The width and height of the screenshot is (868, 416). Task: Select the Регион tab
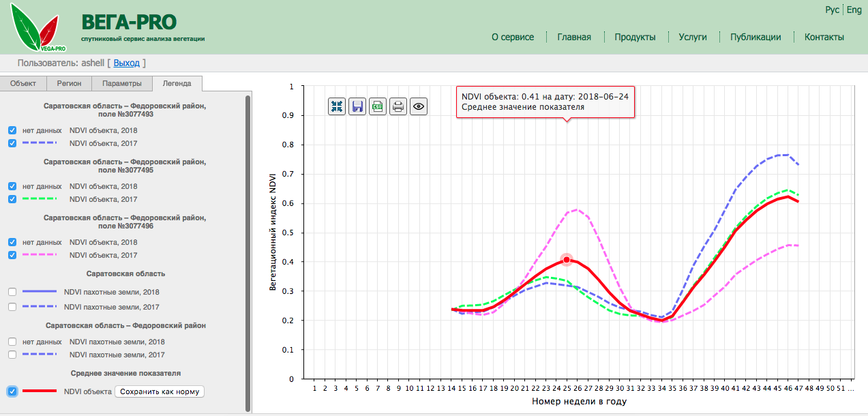click(x=69, y=84)
